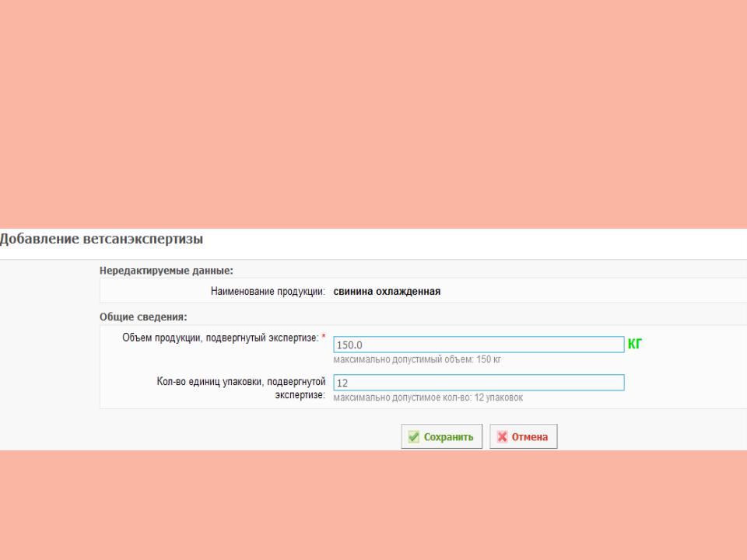The height and width of the screenshot is (560, 747).
Task: Click the Сохранить save button
Action: 442,436
